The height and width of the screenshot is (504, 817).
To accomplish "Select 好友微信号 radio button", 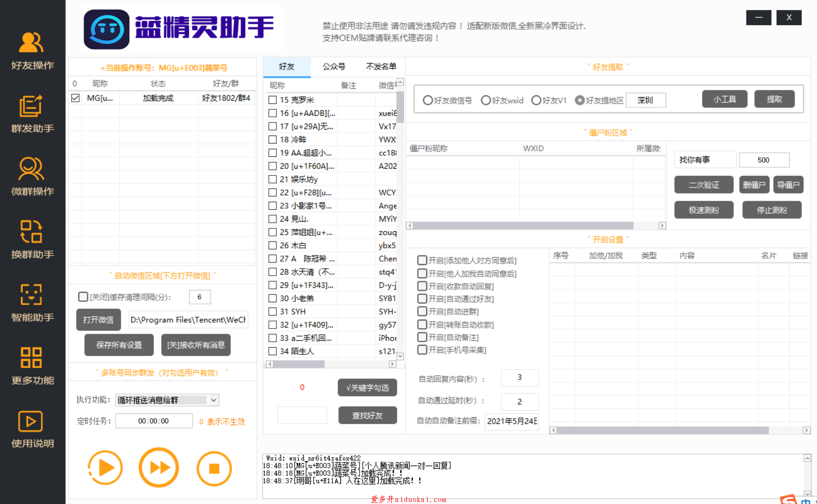I will [x=428, y=100].
